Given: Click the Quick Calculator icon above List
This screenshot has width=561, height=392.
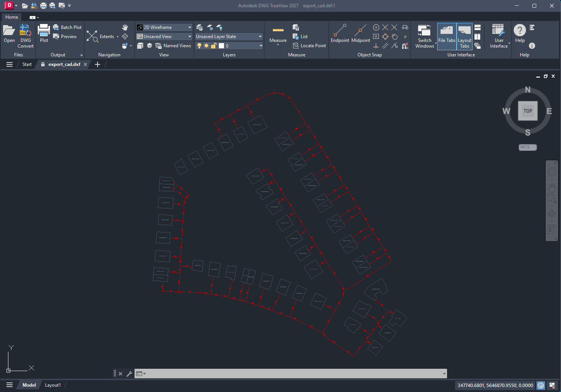Looking at the screenshot, I should pyautogui.click(x=296, y=27).
